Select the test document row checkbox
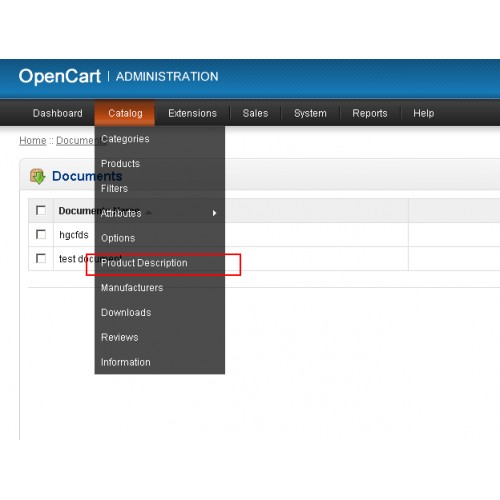Screen dimensions: 500x500 tap(41, 258)
